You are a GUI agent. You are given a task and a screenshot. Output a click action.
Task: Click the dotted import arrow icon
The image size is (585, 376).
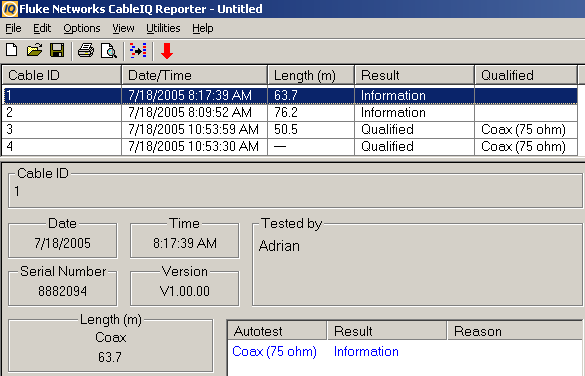coord(138,50)
